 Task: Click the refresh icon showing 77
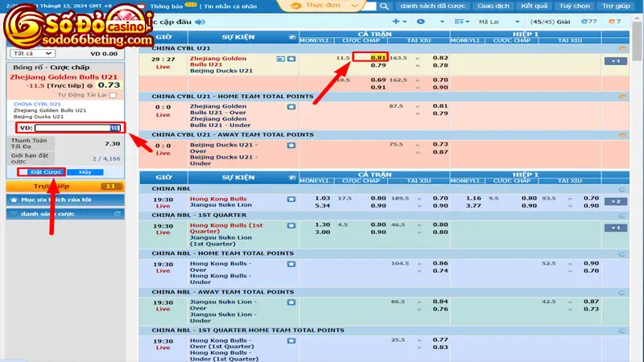[585, 22]
